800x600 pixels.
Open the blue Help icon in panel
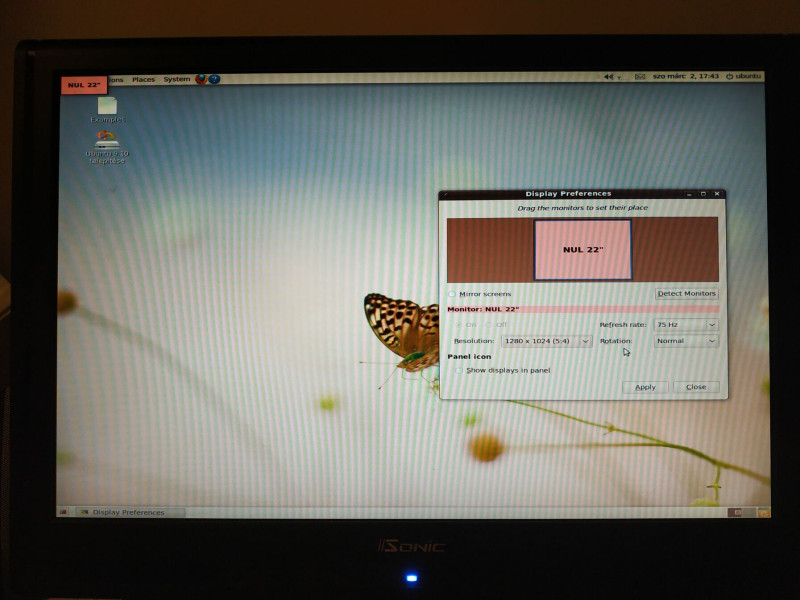pos(214,79)
